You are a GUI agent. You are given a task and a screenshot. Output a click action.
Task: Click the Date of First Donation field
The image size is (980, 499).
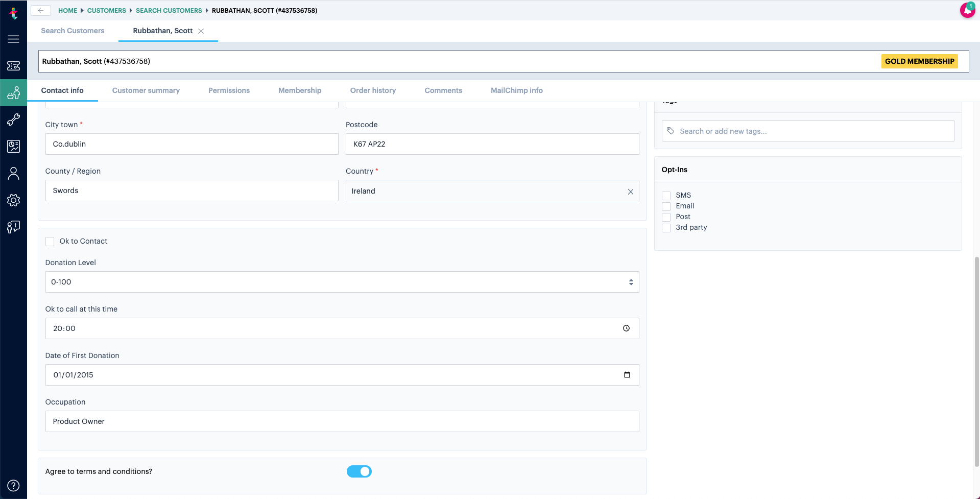pyautogui.click(x=342, y=375)
